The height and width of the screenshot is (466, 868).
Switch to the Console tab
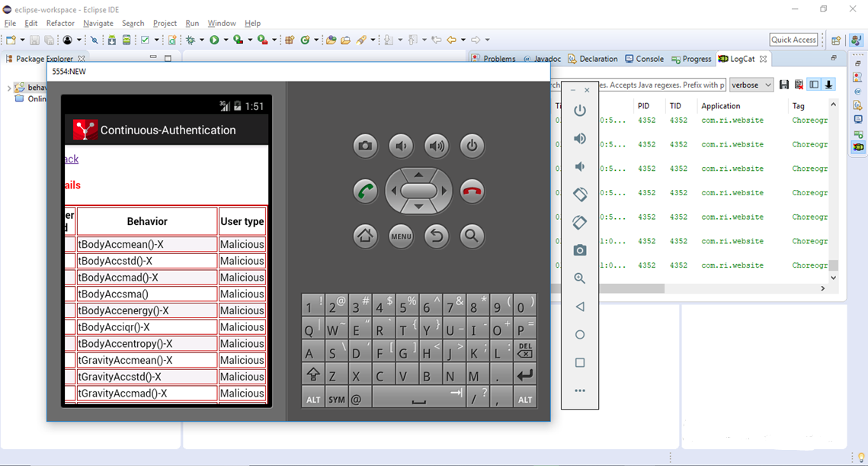point(644,59)
